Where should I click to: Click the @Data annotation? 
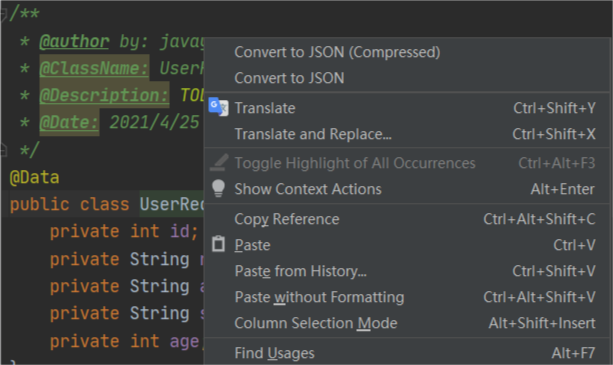(34, 177)
